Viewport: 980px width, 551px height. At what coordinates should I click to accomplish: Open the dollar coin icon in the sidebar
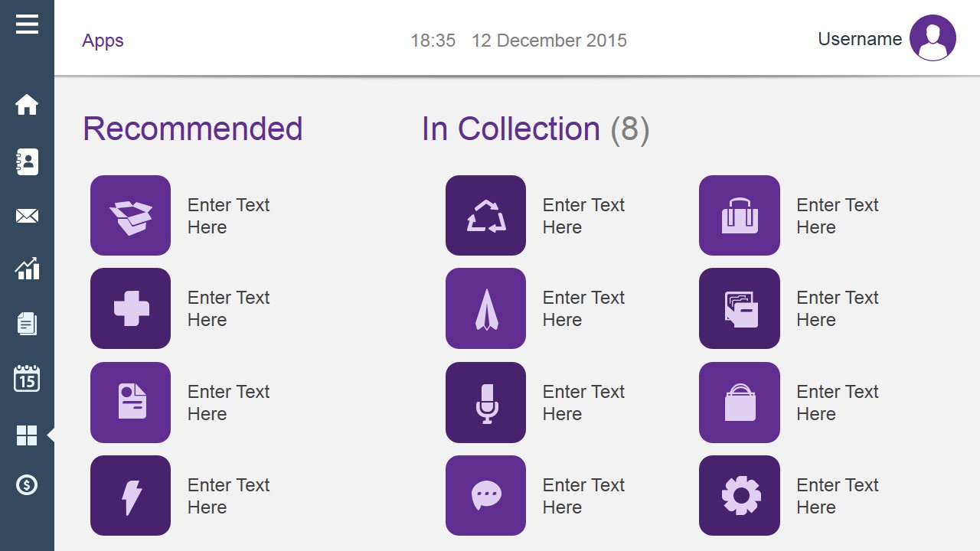pyautogui.click(x=27, y=484)
